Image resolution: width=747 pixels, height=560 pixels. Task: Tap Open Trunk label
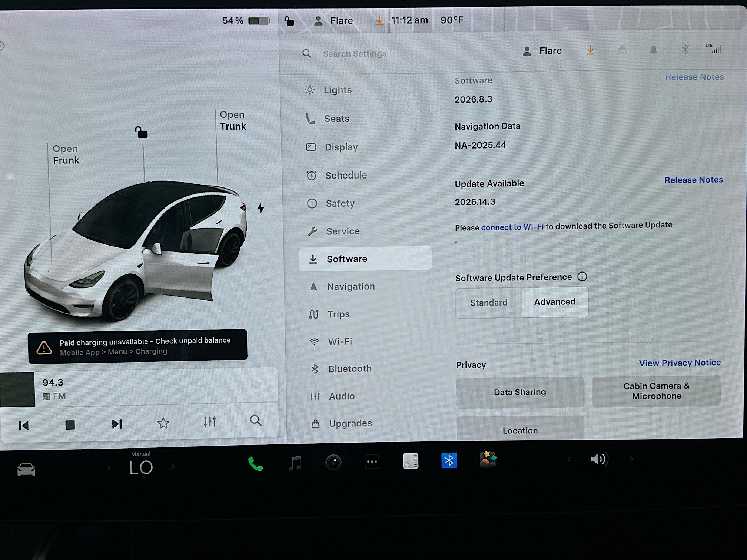click(233, 120)
